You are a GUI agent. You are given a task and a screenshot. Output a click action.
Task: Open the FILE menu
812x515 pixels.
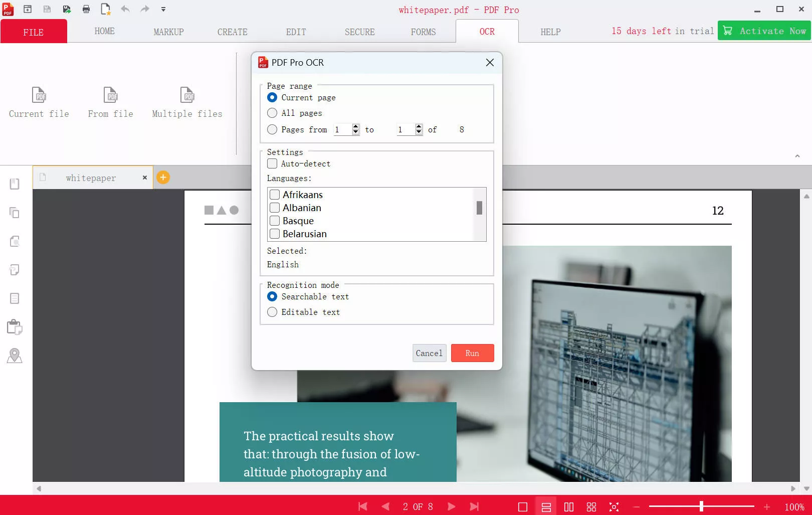(33, 32)
